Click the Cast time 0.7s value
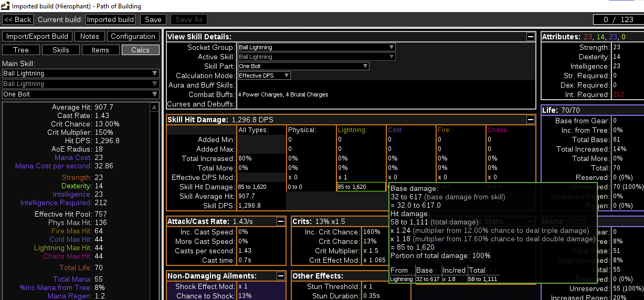 pos(245,260)
